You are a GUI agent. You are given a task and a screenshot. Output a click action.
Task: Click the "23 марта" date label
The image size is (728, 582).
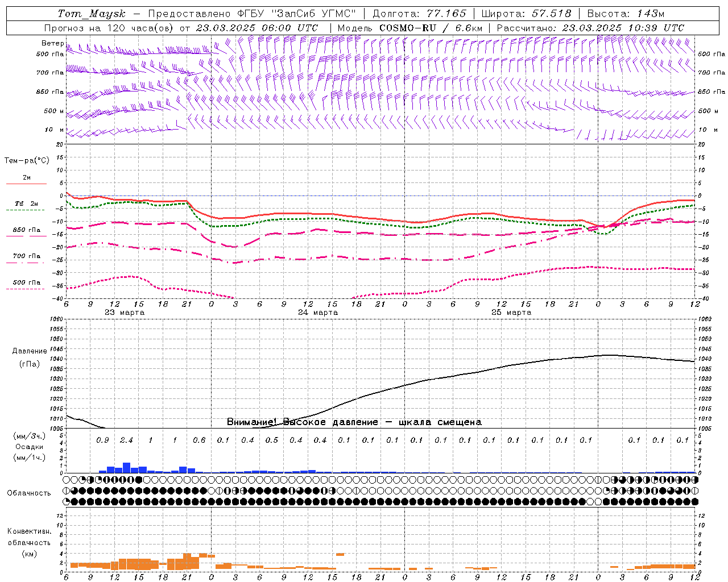tap(125, 313)
